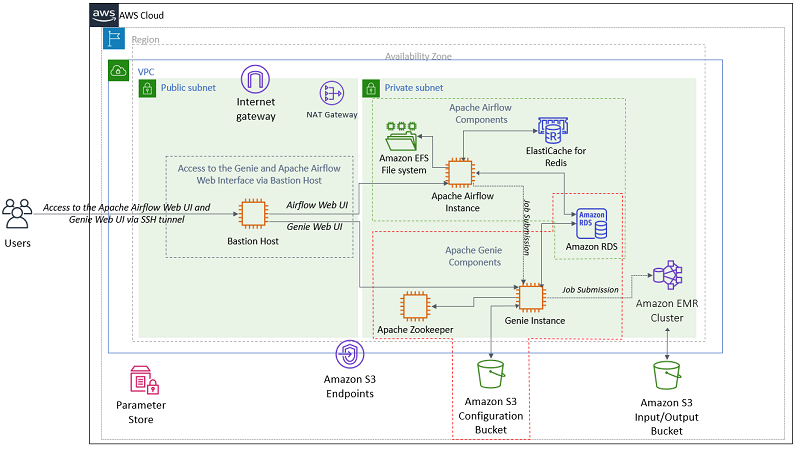Select the 'Airflow Web UI' arrow label
The width and height of the screenshot is (800, 449).
(317, 205)
